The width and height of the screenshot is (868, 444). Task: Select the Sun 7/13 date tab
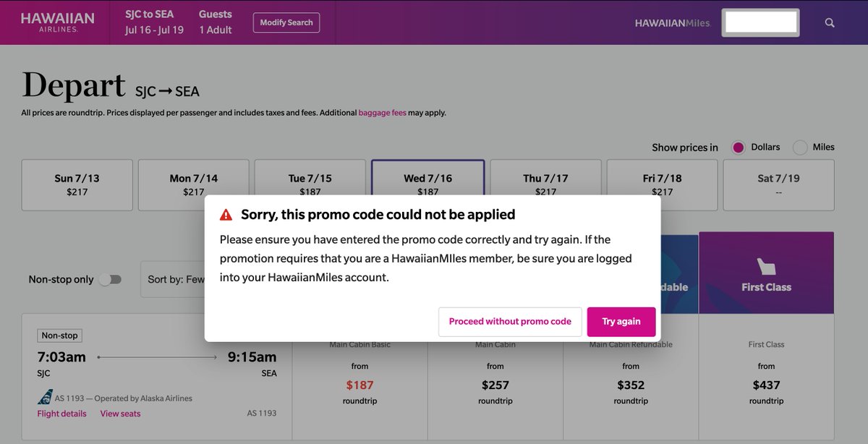[77, 185]
